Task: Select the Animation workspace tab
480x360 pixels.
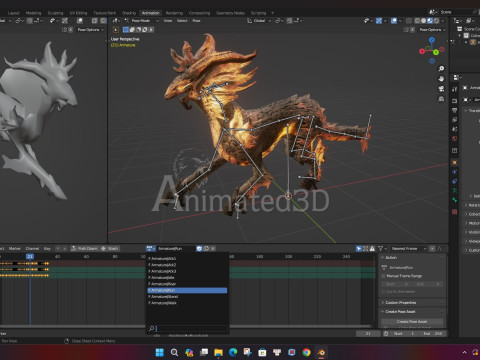Action: (x=150, y=13)
